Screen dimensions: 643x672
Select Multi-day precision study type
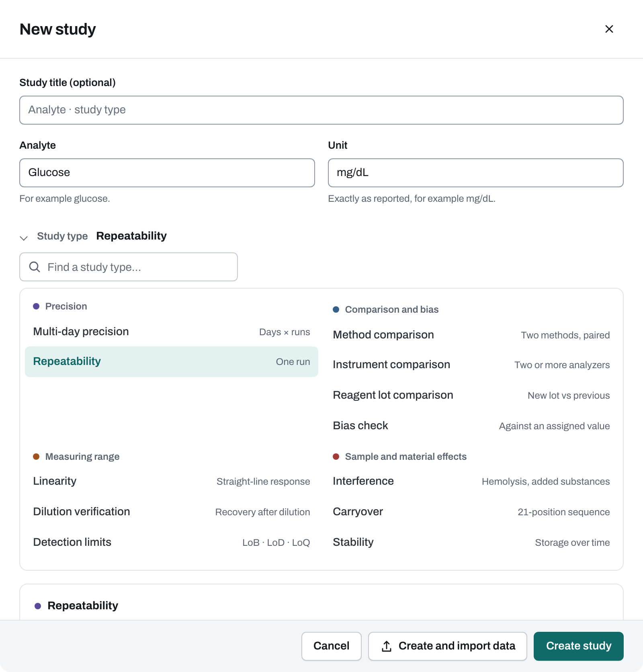tap(172, 332)
